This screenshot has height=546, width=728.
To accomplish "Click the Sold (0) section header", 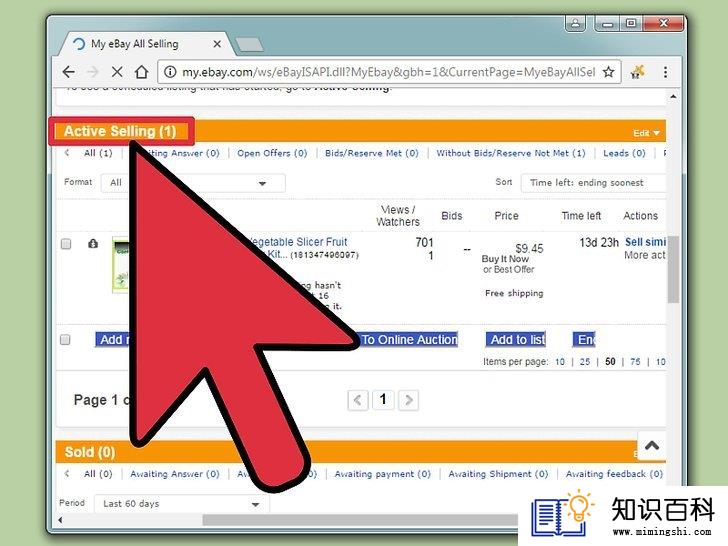I will click(x=90, y=452).
